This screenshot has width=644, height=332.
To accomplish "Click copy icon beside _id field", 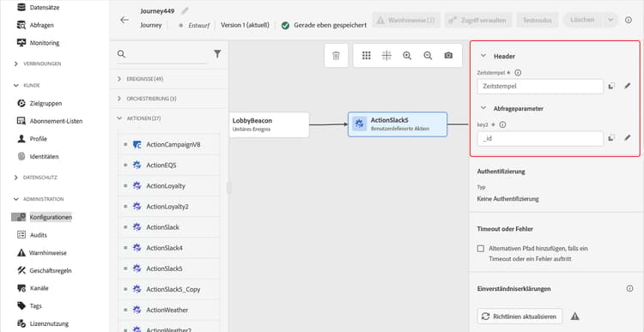I will (611, 138).
